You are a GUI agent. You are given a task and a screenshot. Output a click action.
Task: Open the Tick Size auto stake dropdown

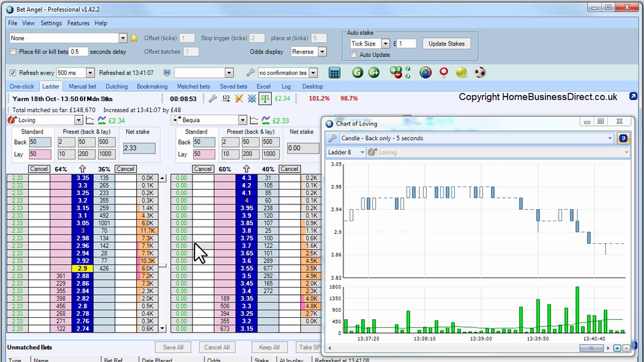(x=385, y=44)
